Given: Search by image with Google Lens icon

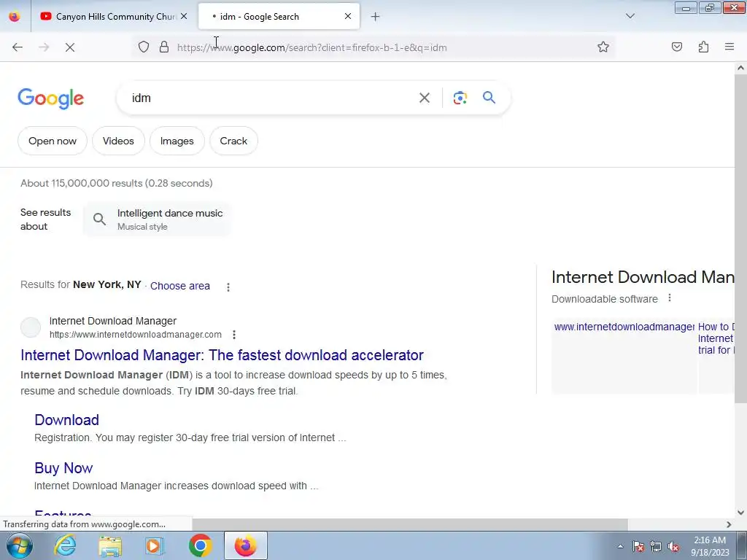Looking at the screenshot, I should point(460,98).
